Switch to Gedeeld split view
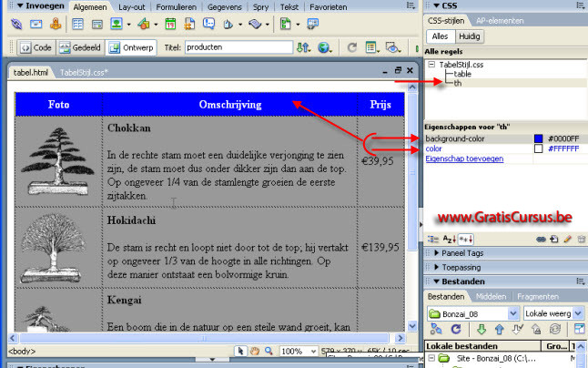This screenshot has width=588, height=368. [x=80, y=47]
